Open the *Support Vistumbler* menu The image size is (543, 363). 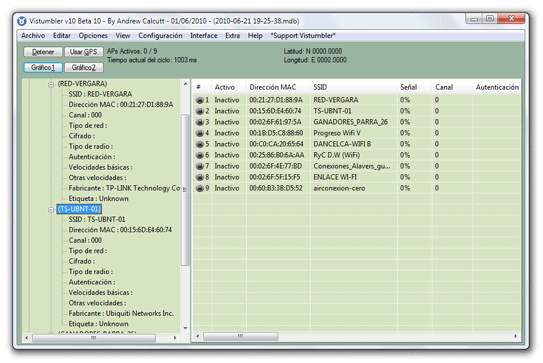(x=303, y=36)
